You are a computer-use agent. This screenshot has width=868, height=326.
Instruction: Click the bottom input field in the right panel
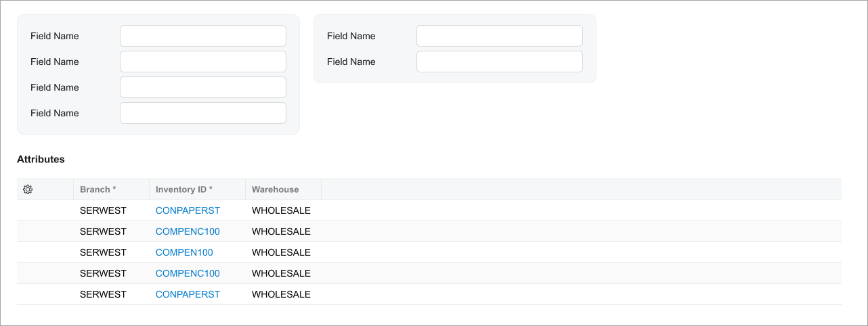[x=500, y=62]
